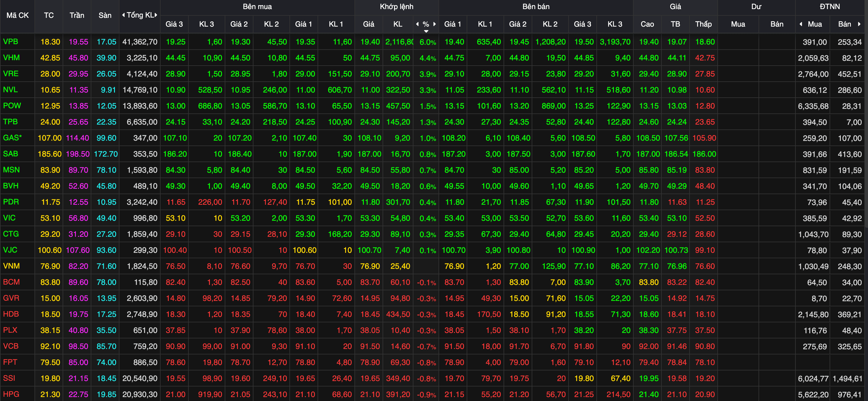Click the right arrow after Tổng KL

point(156,15)
